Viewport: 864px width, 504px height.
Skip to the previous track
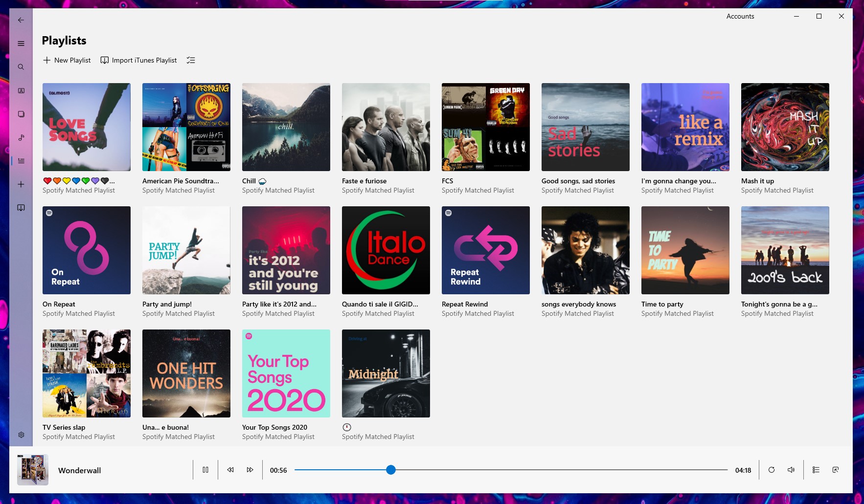(x=230, y=470)
